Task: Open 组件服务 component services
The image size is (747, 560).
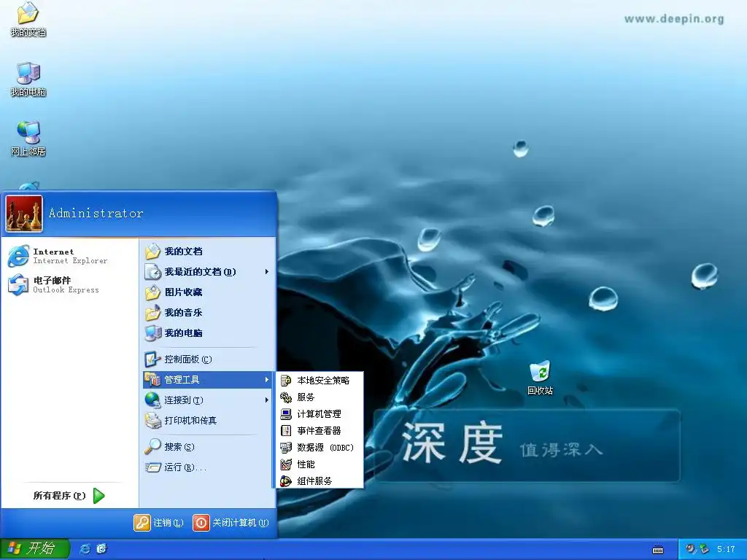Action: point(320,481)
